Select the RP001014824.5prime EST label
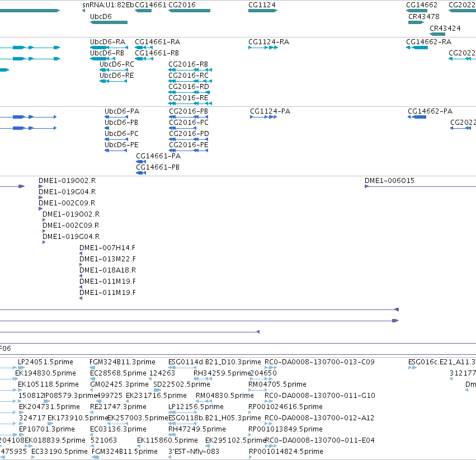The height and width of the screenshot is (460, 476). [x=286, y=452]
